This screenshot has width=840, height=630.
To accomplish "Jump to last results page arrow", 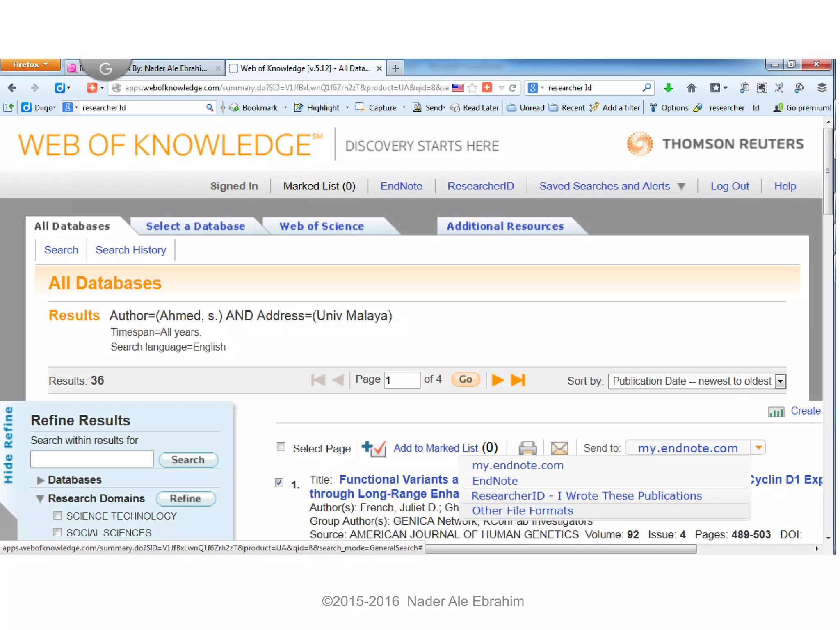I will click(x=518, y=380).
